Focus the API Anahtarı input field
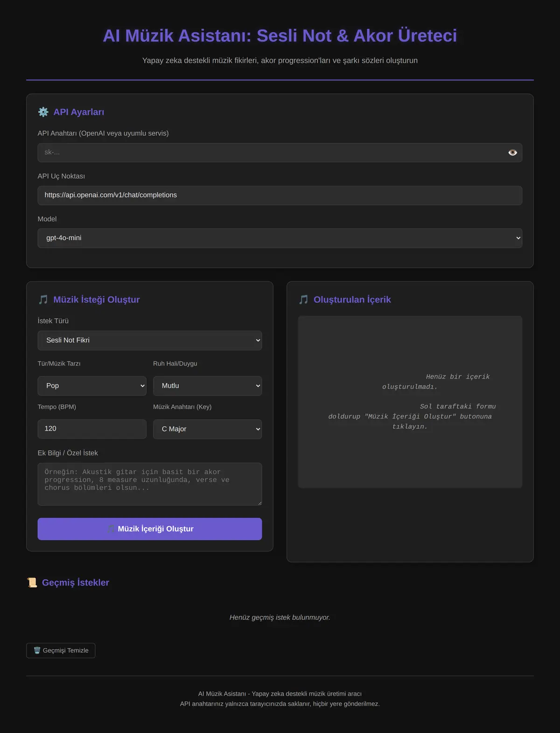 point(280,153)
